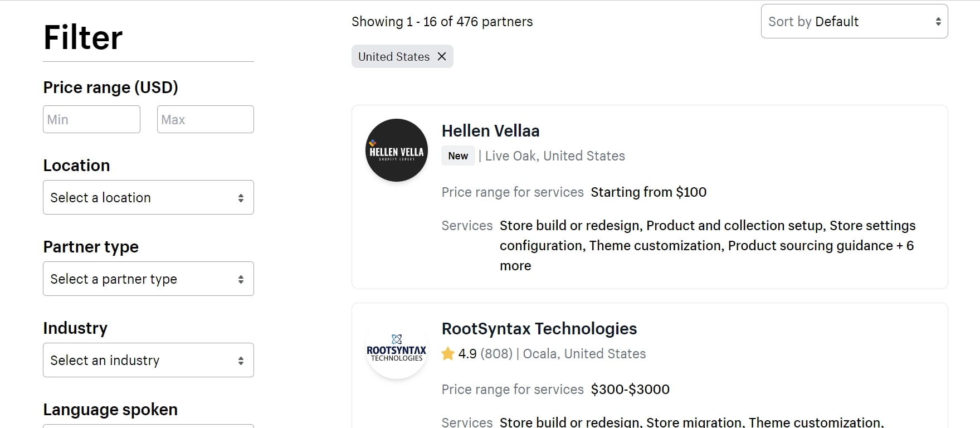
Task: Open the Select a location dropdown
Action: pyautogui.click(x=148, y=197)
